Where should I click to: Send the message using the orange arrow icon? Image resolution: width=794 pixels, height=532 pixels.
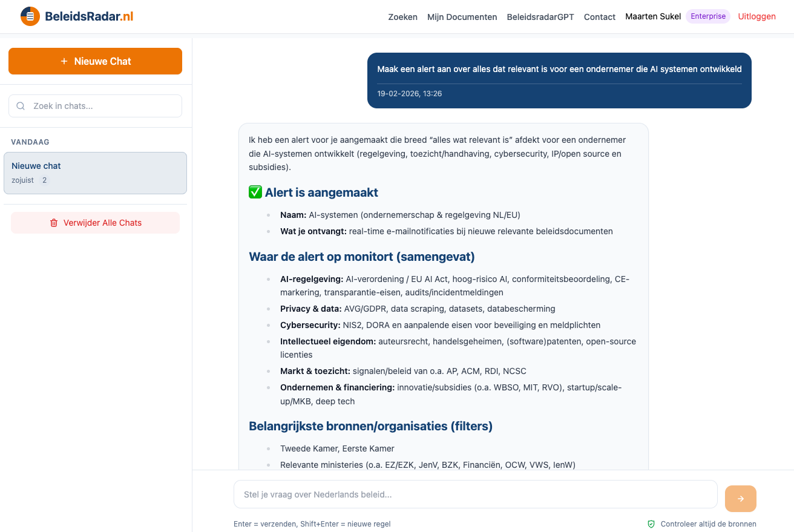740,498
